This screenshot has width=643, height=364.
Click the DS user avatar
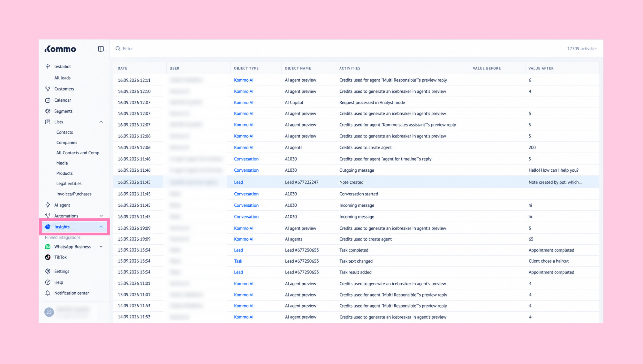tap(49, 312)
